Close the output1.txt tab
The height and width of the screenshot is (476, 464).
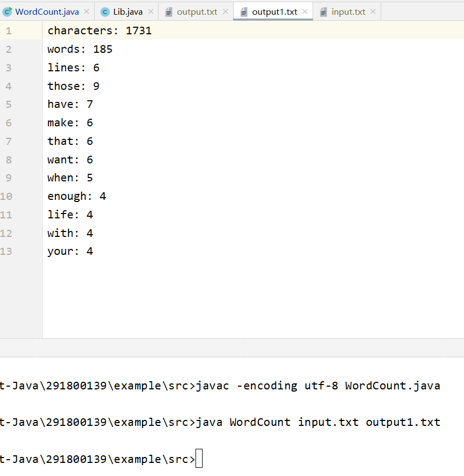coord(306,11)
